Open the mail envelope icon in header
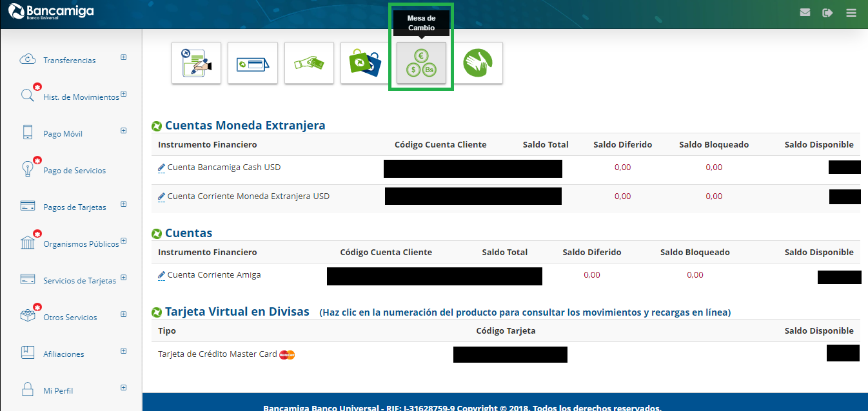This screenshot has height=411, width=868. [805, 12]
